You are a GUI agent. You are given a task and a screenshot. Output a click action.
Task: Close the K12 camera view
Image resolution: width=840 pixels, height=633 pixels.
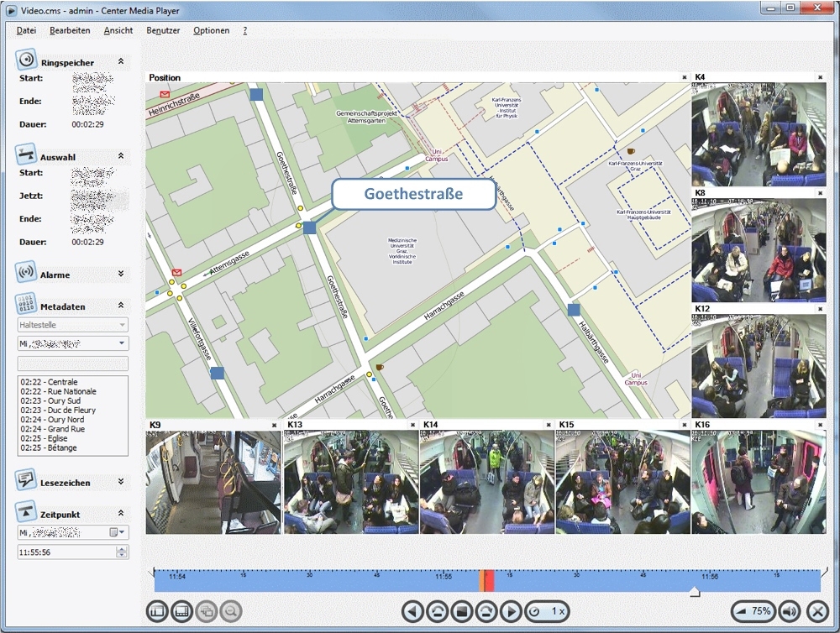pyautogui.click(x=820, y=309)
